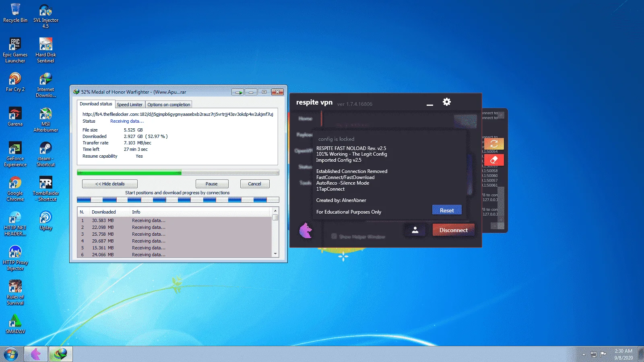This screenshot has width=644, height=362.
Task: Click the orange refresh log button
Action: click(x=494, y=144)
